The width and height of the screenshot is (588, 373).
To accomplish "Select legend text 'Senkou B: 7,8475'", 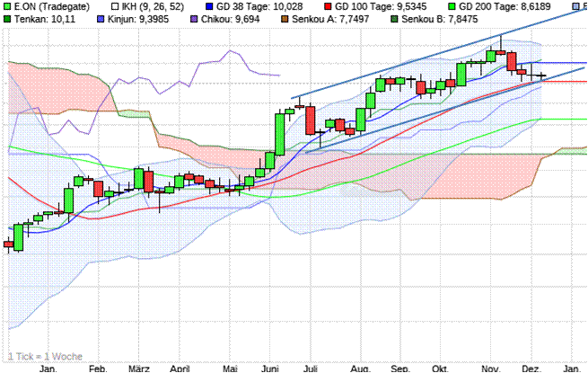I will pos(440,19).
